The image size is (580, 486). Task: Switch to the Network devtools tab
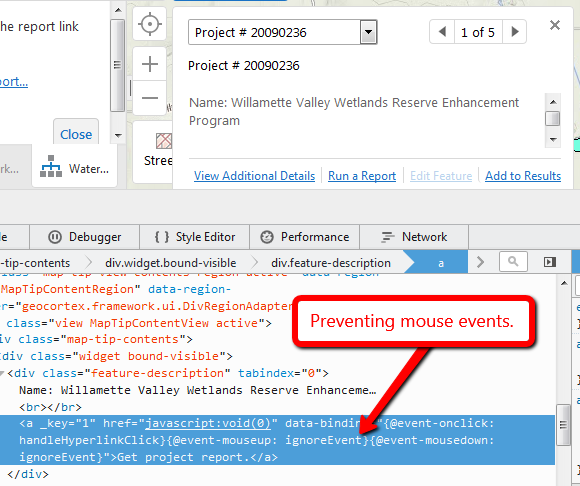point(414,237)
